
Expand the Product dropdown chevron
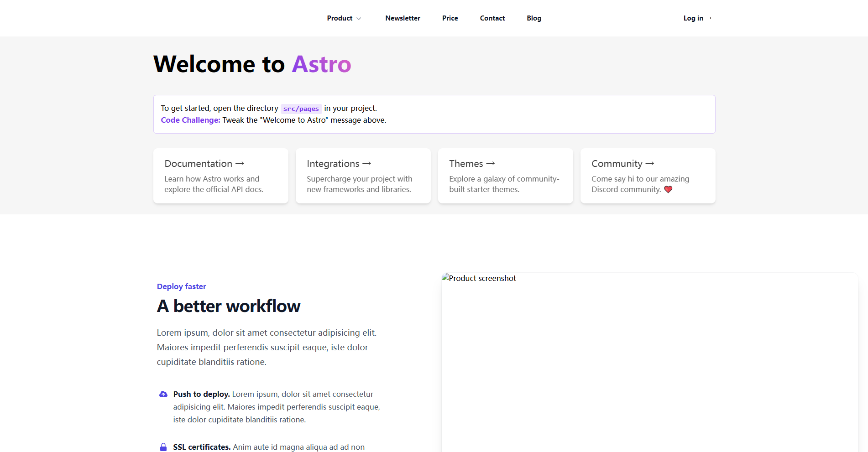click(x=359, y=19)
